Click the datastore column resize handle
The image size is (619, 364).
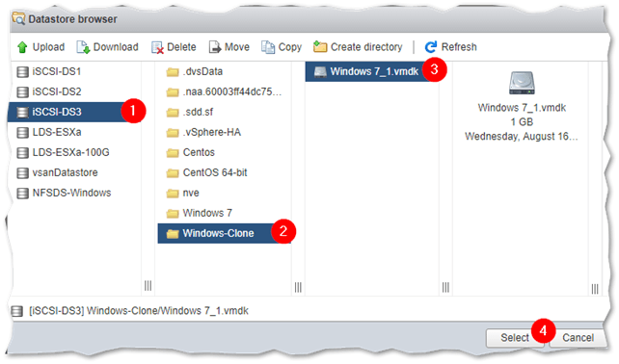148,286
